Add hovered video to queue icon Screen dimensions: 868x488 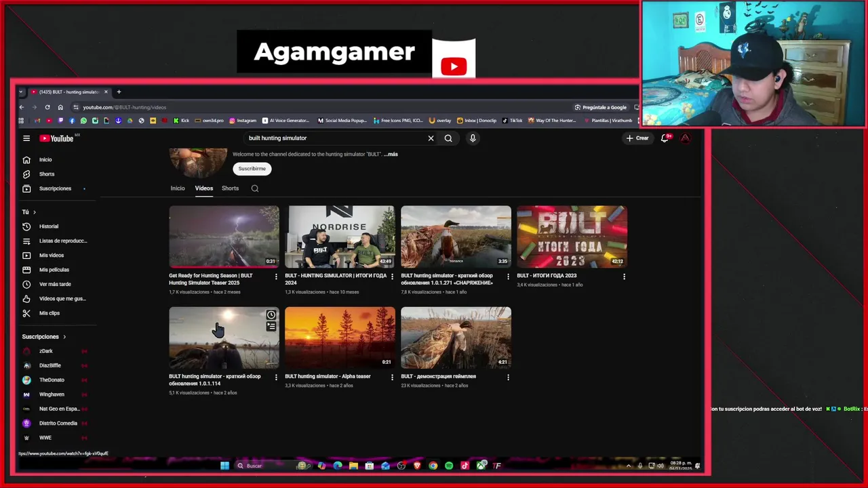pos(271,327)
